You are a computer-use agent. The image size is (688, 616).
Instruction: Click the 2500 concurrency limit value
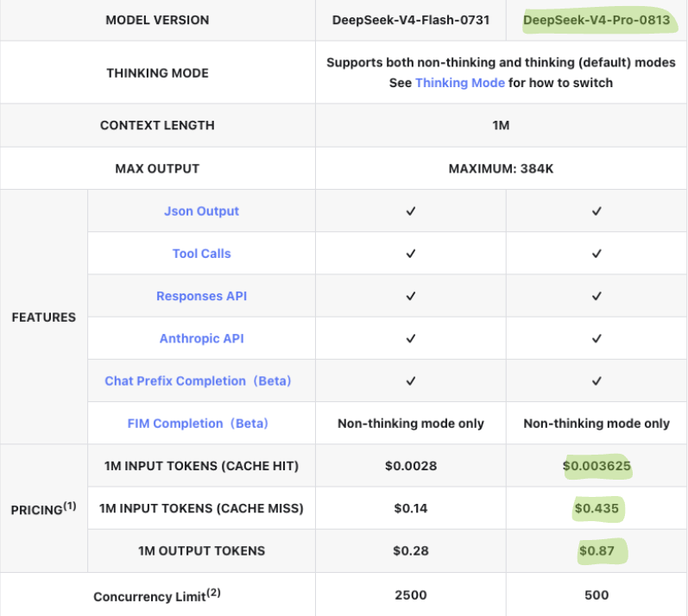(x=411, y=595)
